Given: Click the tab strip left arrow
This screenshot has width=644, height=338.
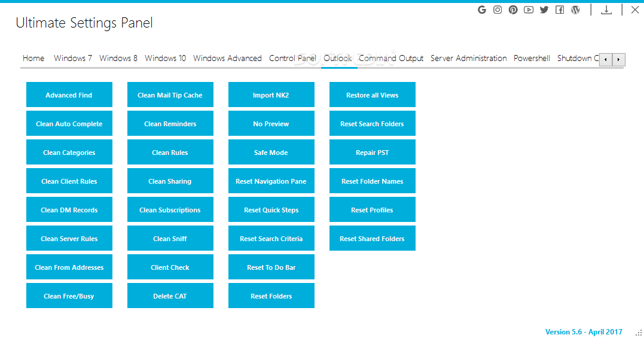Looking at the screenshot, I should coord(606,60).
